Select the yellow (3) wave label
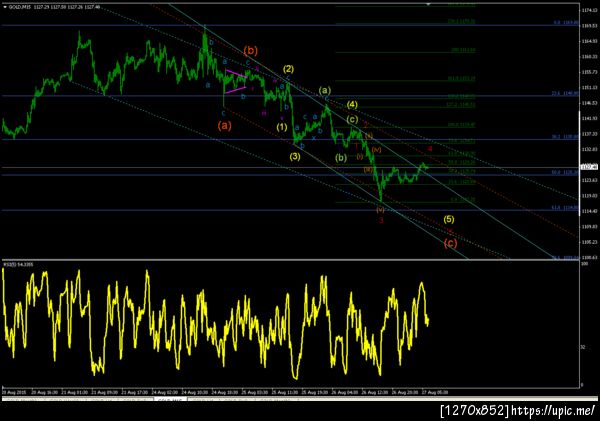 point(295,156)
